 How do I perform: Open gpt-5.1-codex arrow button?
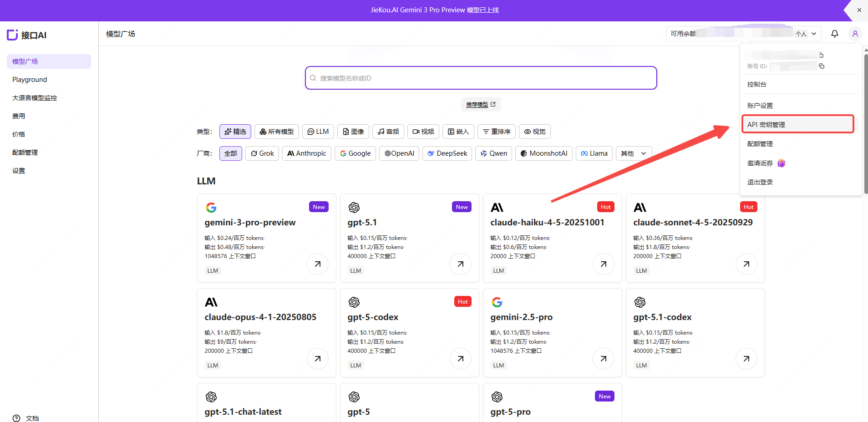tap(746, 359)
